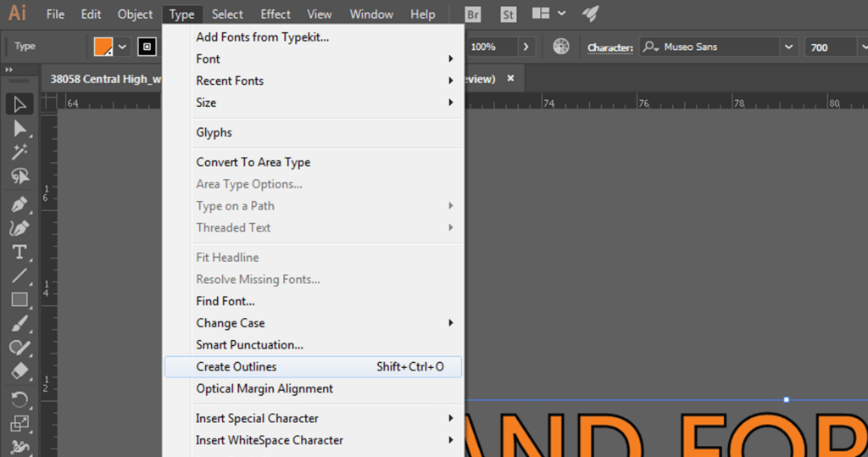Click Add Fonts from Typekit
The image size is (868, 457).
coord(262,37)
